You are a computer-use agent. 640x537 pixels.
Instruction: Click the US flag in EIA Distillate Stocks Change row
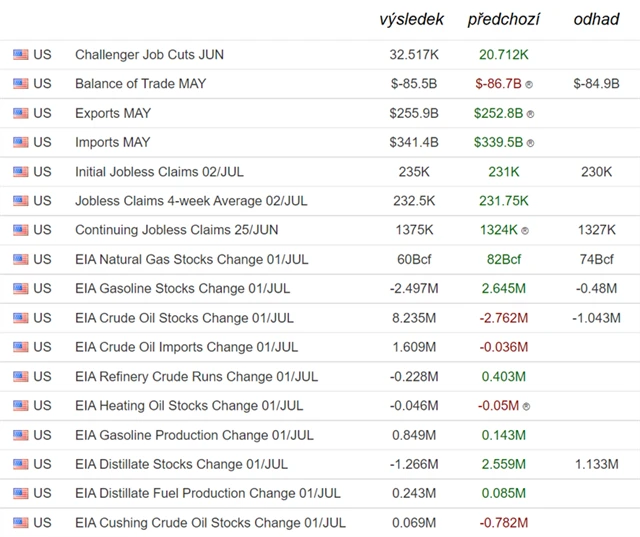tap(20, 465)
